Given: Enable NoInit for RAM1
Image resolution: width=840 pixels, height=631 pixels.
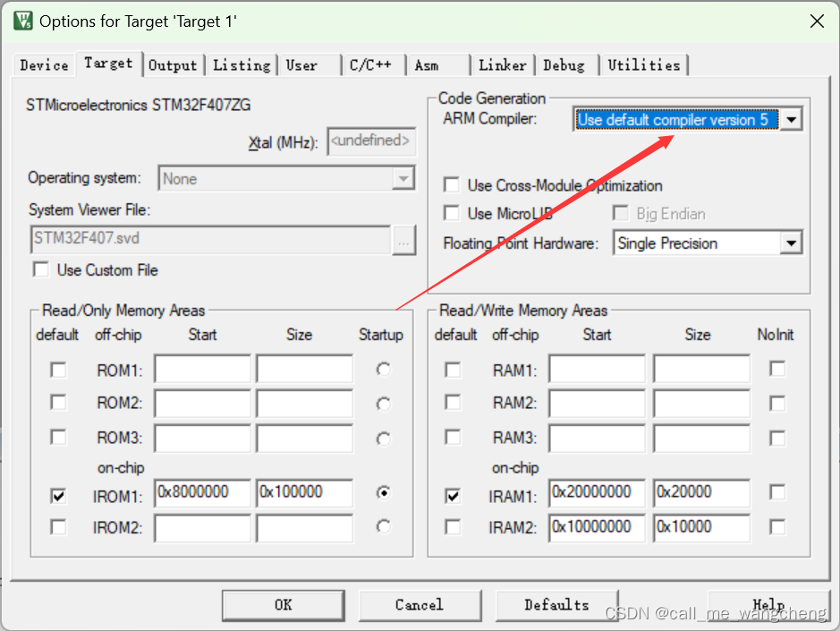Looking at the screenshot, I should click(x=777, y=369).
